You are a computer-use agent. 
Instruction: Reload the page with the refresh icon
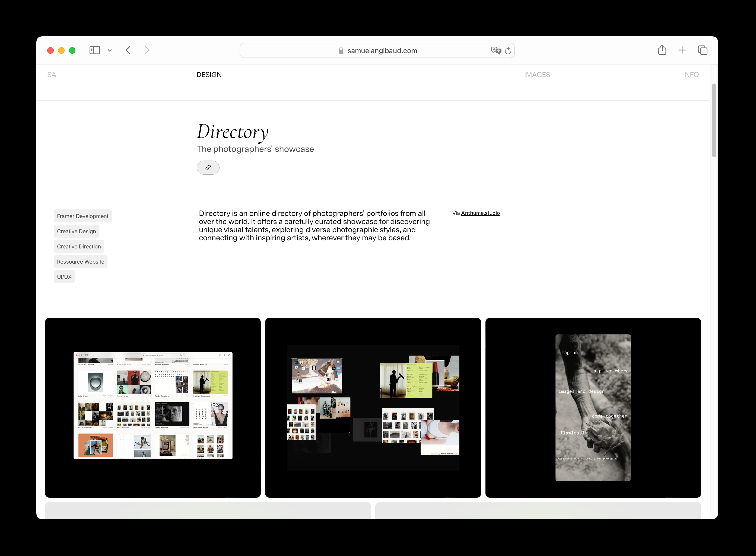[x=508, y=50]
